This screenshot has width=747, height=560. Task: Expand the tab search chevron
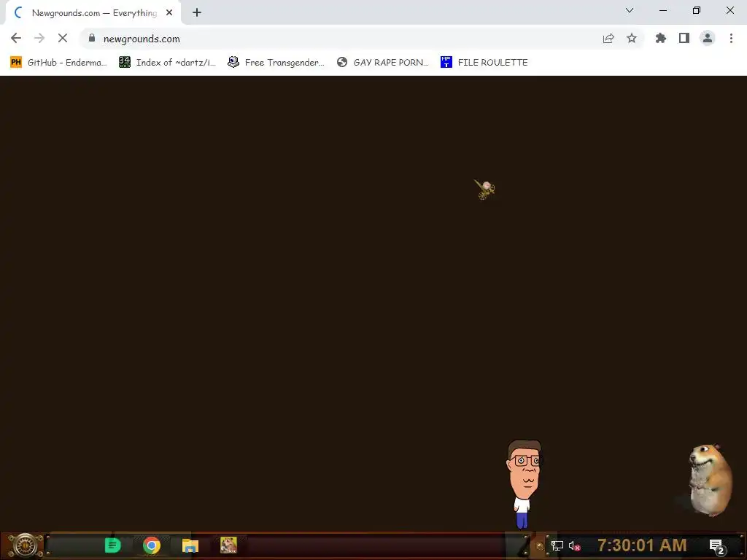coord(630,10)
